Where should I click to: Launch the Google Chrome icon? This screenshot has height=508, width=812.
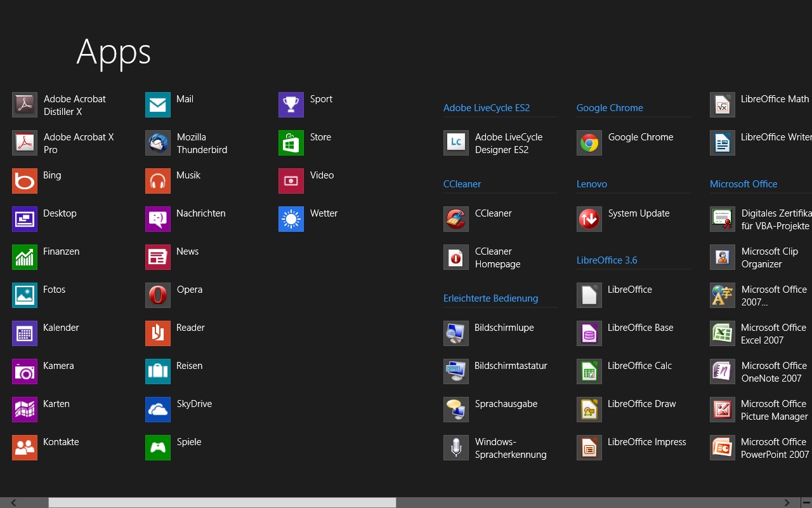pos(589,143)
